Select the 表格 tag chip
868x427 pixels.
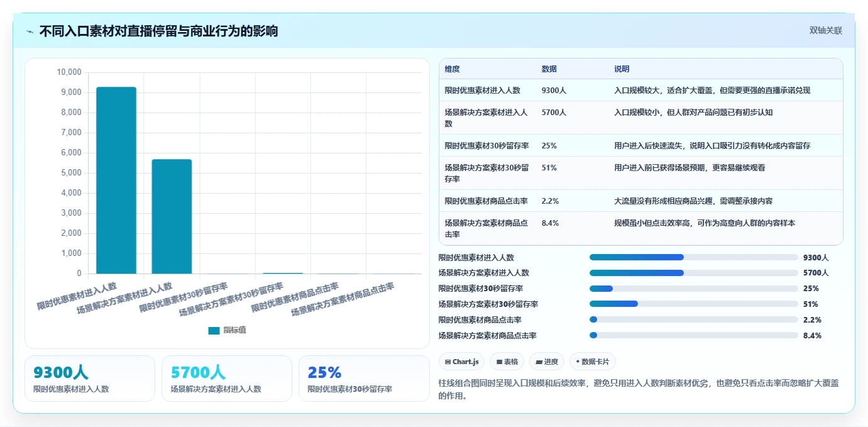pyautogui.click(x=507, y=362)
